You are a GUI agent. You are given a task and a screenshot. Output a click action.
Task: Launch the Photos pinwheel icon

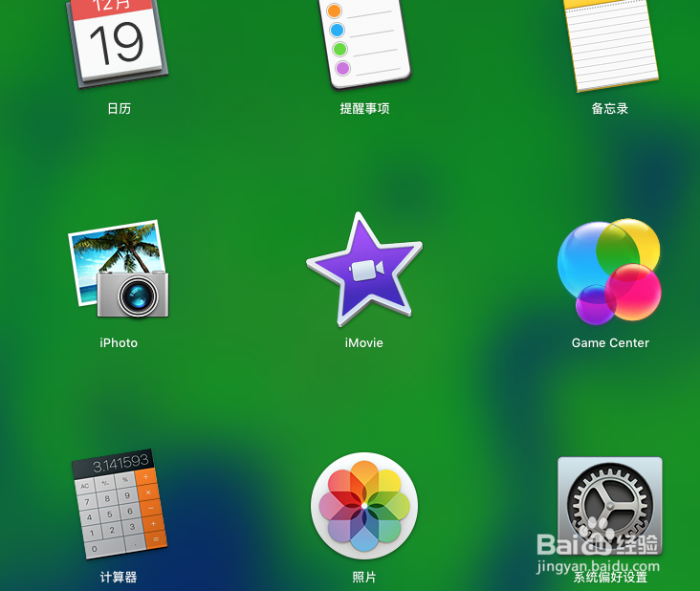pos(364,506)
